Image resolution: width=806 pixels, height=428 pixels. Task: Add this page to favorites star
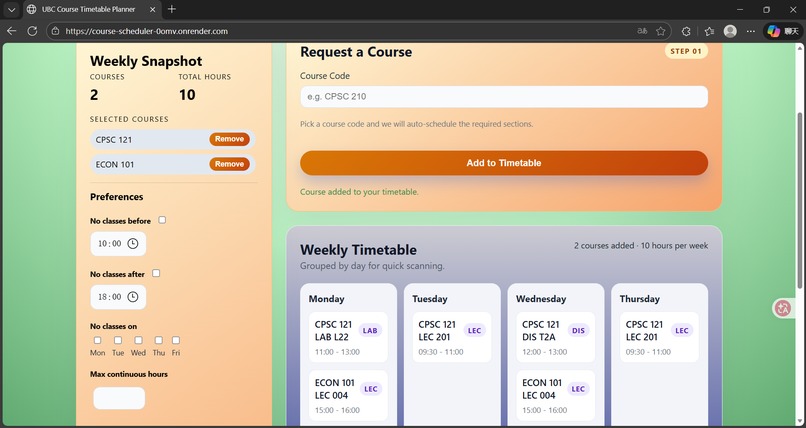coord(661,31)
